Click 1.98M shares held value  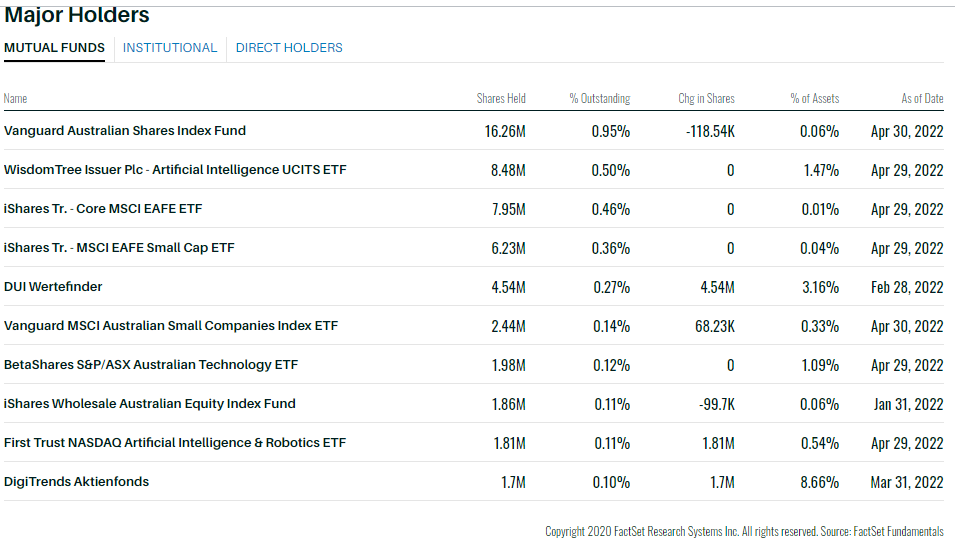(509, 365)
